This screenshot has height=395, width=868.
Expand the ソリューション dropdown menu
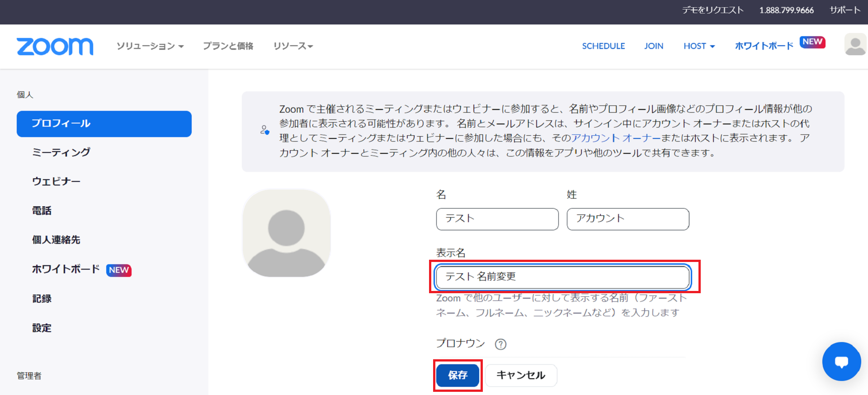150,46
